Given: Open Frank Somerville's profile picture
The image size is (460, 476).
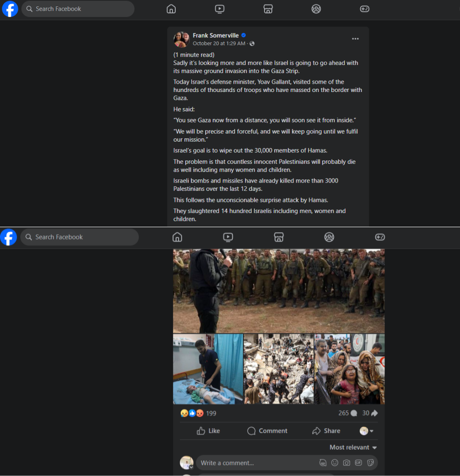Looking at the screenshot, I should point(181,40).
